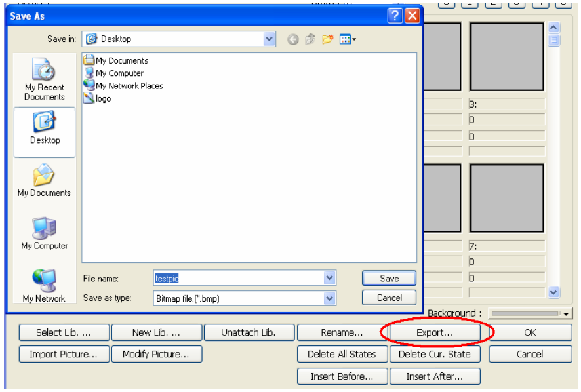Select My Computer in the file list
Viewport: 581px width, 392px height.
click(x=113, y=73)
